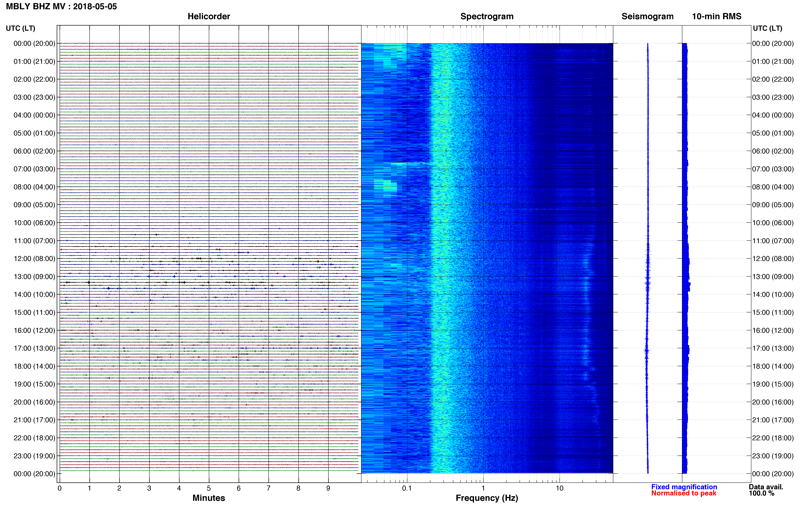The height and width of the screenshot is (508, 812).
Task: Click the 7 tick on Minutes axis
Action: (269, 488)
